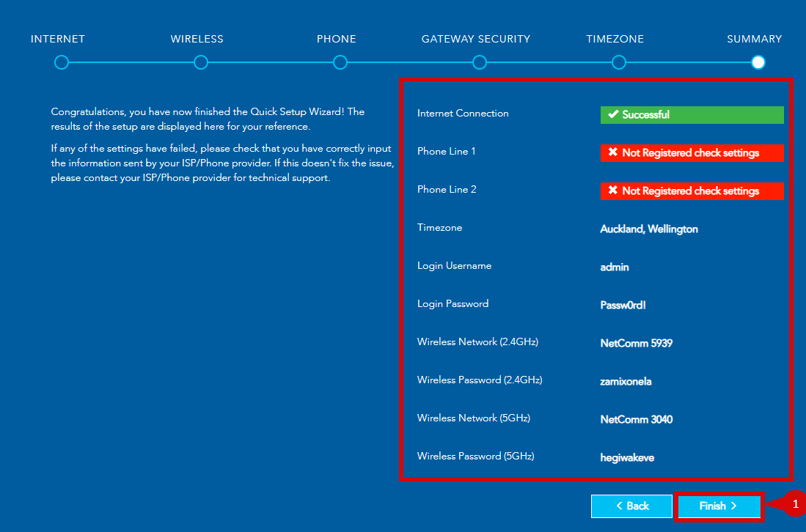Click the 5GHz network name NetComm 3040
The width and height of the screenshot is (806, 532).
pos(636,420)
